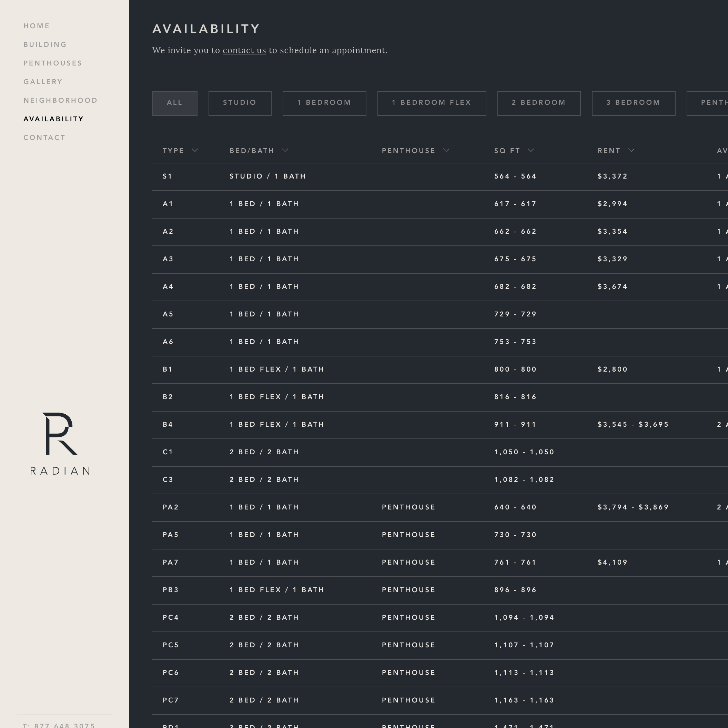Click Bed/Bath column header label
Viewport: 728px width, 728px height.
click(x=252, y=151)
